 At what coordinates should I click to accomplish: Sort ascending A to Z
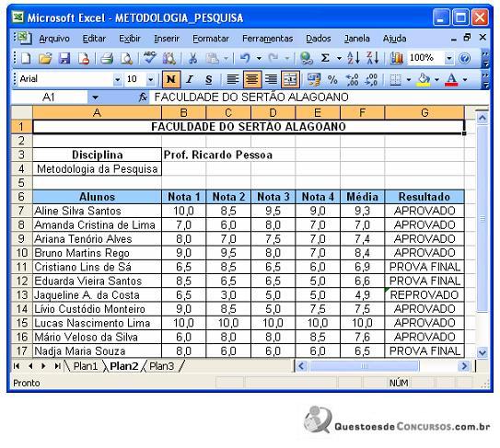tap(354, 58)
